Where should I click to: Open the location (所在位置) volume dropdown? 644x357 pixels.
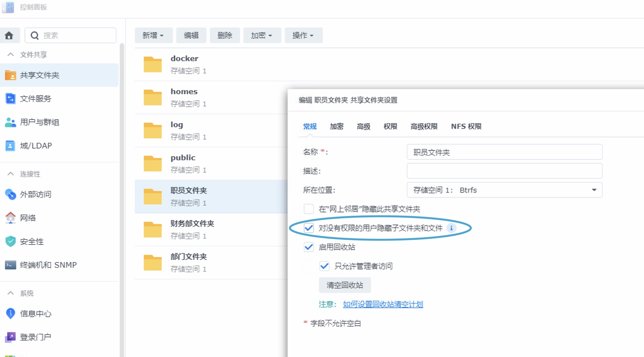click(504, 190)
